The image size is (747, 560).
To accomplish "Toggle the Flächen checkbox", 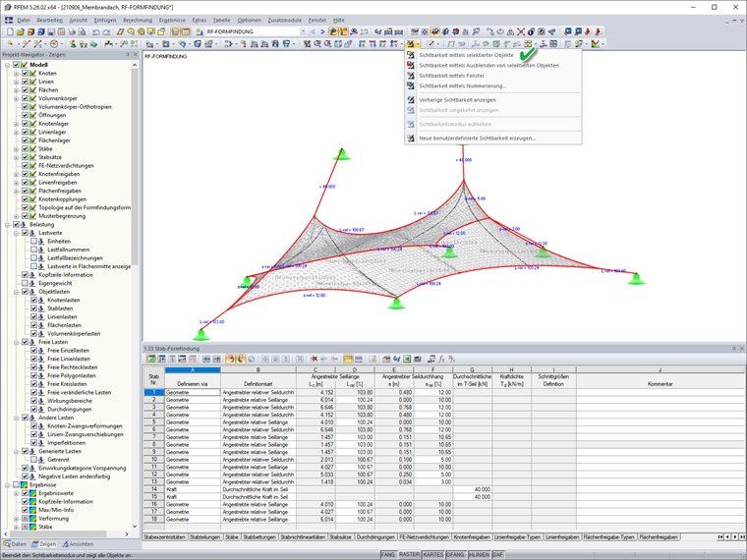I will pyautogui.click(x=25, y=90).
